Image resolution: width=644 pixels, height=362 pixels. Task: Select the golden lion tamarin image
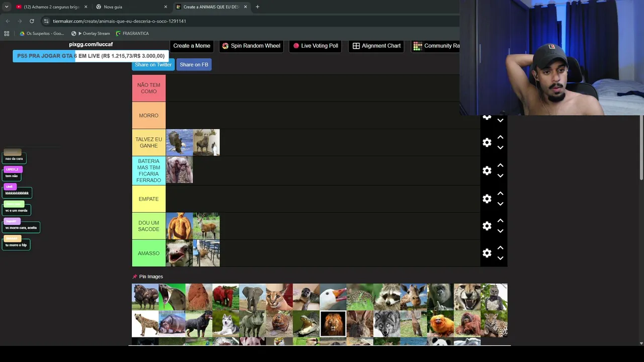(x=440, y=324)
